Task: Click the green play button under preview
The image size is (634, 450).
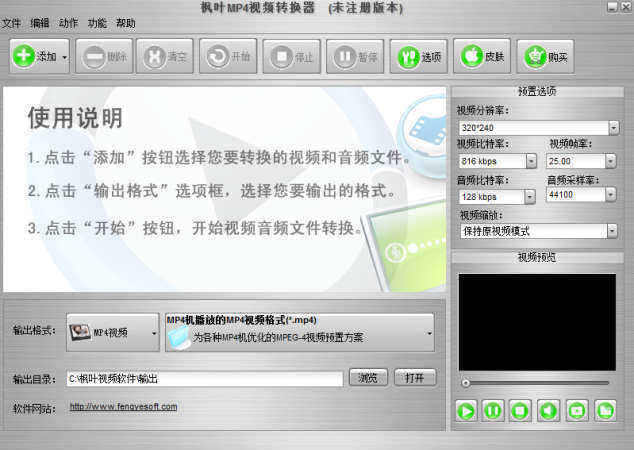Action: pos(466,411)
